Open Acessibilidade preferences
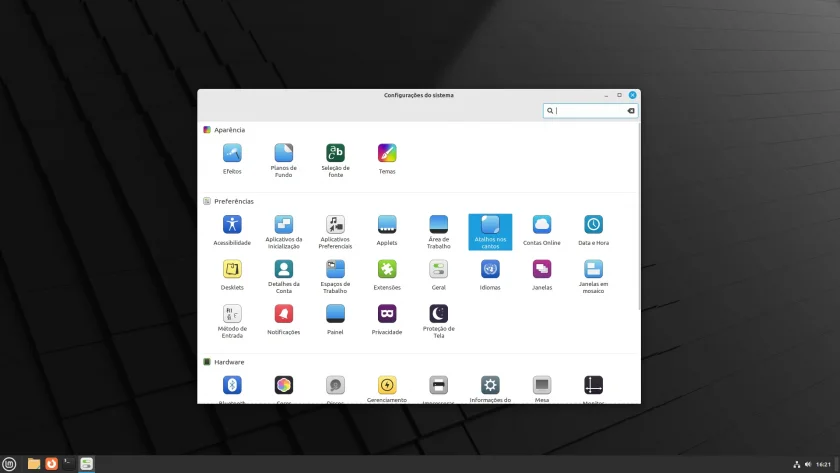 tap(232, 230)
